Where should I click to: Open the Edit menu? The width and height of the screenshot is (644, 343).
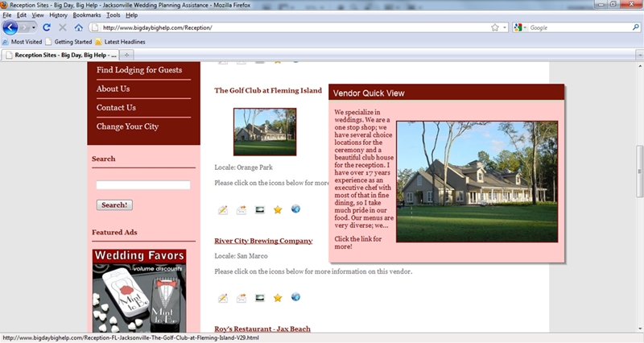coord(22,15)
